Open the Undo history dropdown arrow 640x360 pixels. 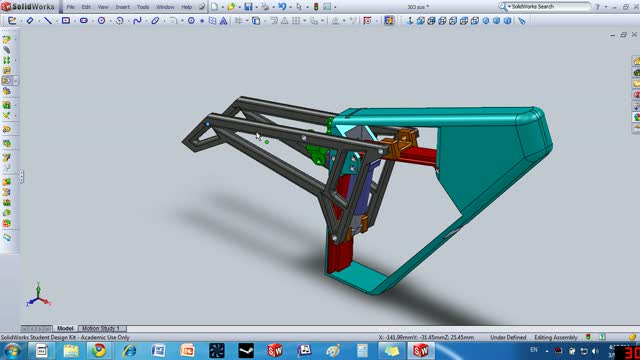coord(290,7)
